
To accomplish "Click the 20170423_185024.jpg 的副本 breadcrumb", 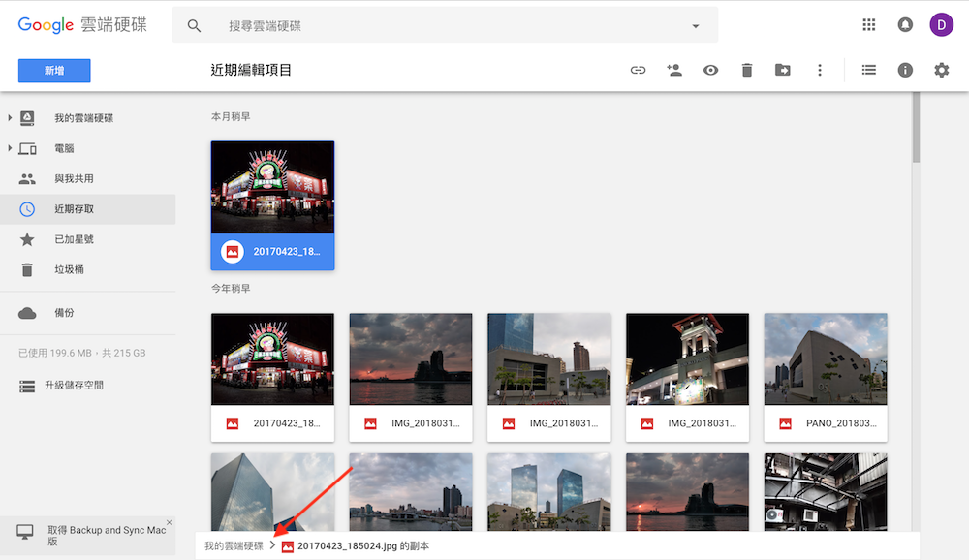I will [x=362, y=545].
